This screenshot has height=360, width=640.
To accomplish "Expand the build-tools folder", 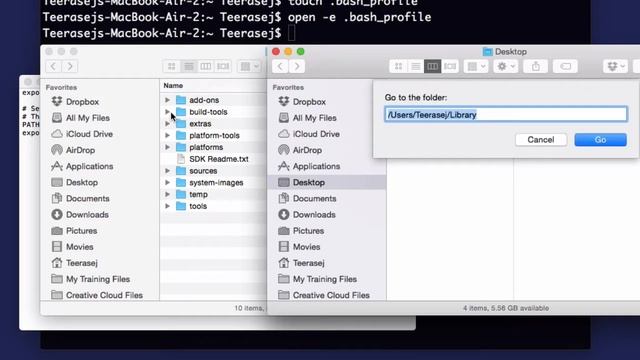I will (167, 112).
